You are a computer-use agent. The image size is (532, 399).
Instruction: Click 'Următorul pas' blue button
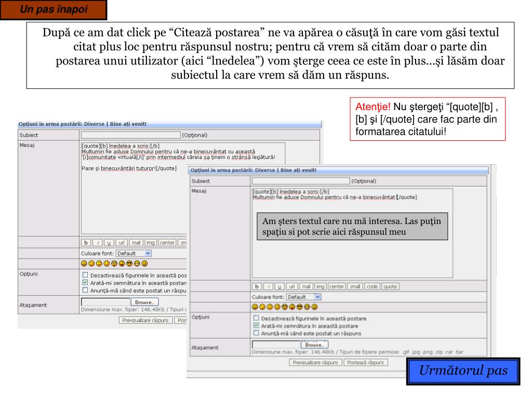click(463, 371)
